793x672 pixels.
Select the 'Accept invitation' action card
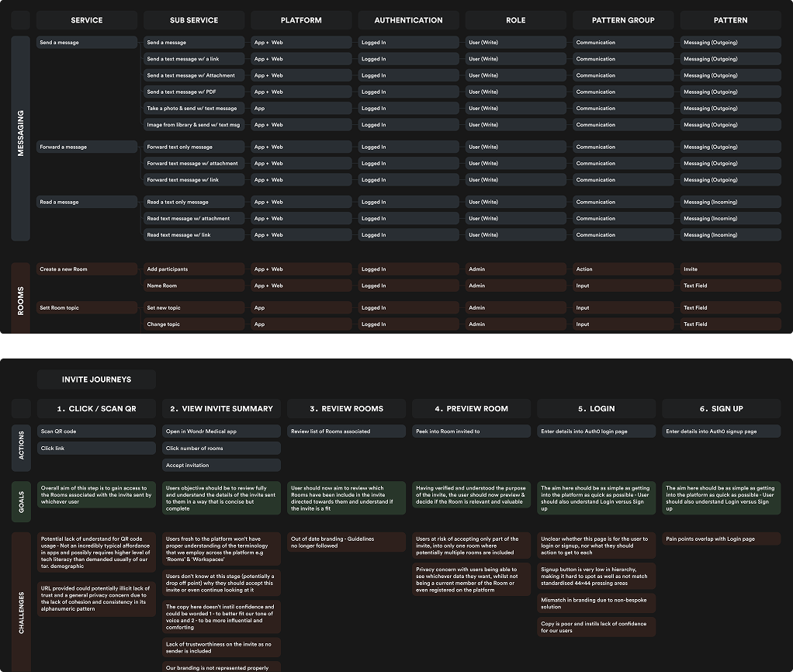221,465
